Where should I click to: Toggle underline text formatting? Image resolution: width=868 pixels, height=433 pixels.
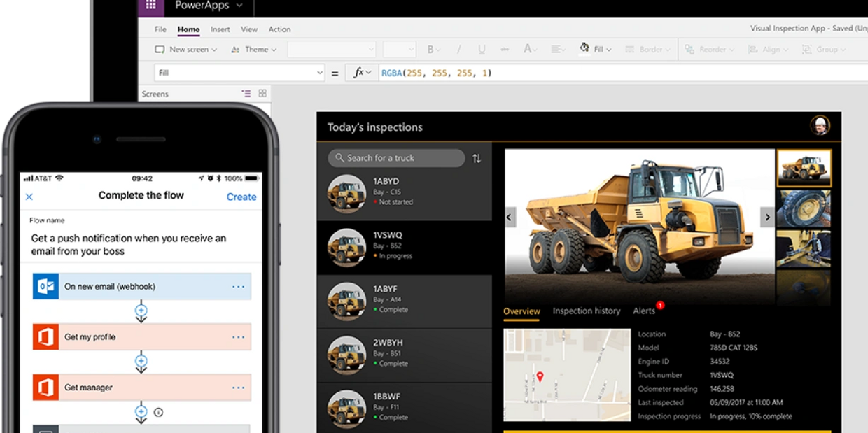click(x=482, y=50)
